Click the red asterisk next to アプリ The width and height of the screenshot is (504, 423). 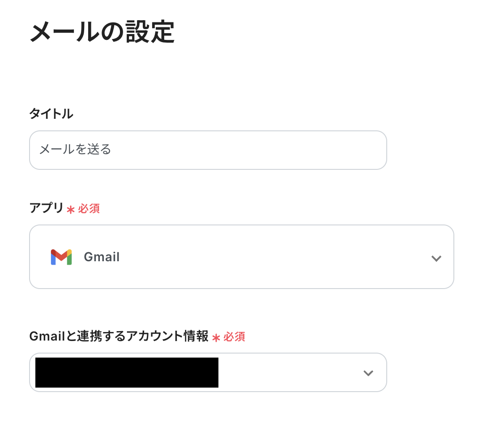(x=70, y=209)
